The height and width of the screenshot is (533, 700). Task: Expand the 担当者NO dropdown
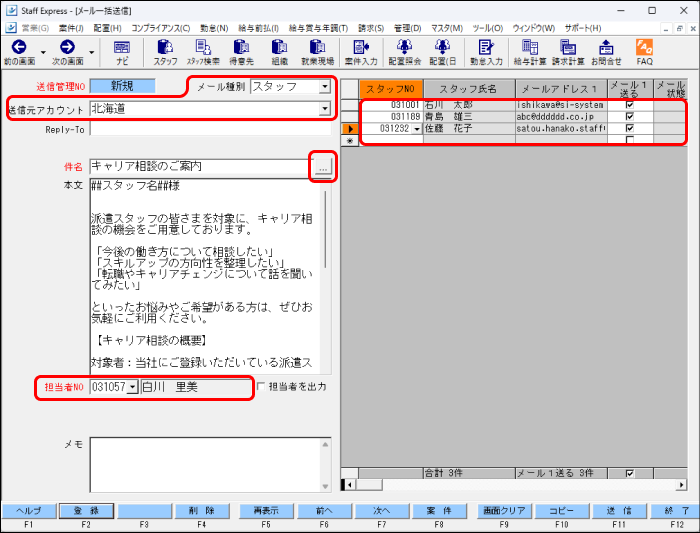132,387
